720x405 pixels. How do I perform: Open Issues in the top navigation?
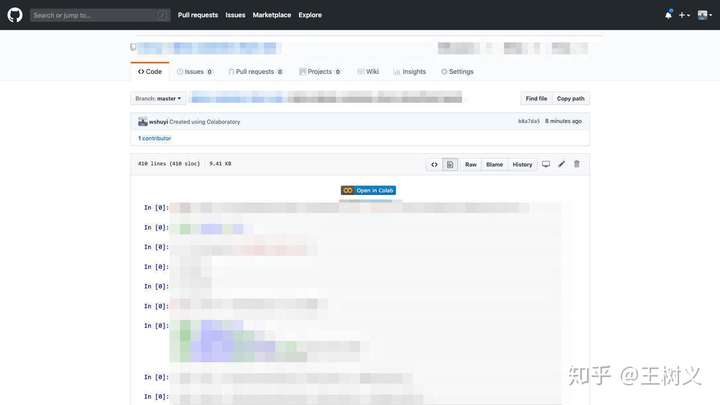coord(235,15)
